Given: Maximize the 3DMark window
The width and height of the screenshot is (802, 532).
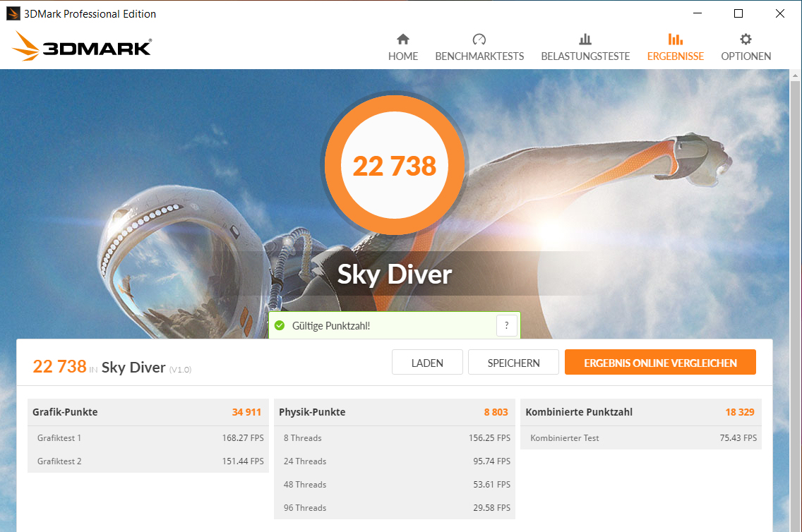Looking at the screenshot, I should coord(738,13).
